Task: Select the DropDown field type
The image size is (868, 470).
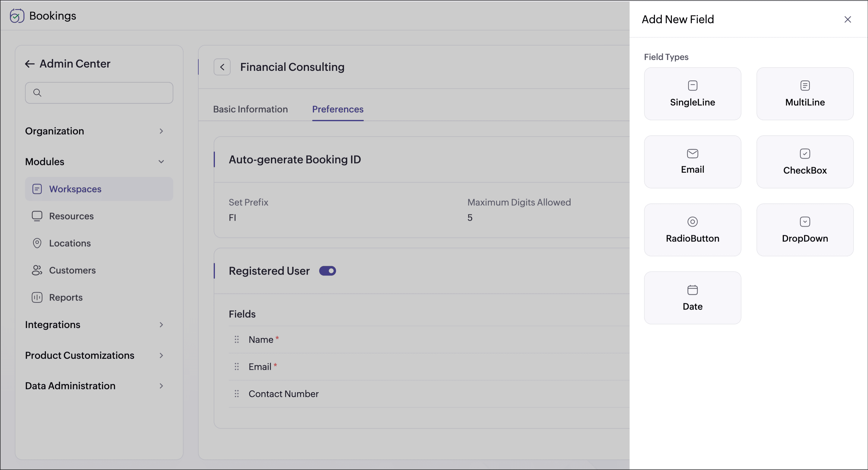Action: pyautogui.click(x=805, y=230)
